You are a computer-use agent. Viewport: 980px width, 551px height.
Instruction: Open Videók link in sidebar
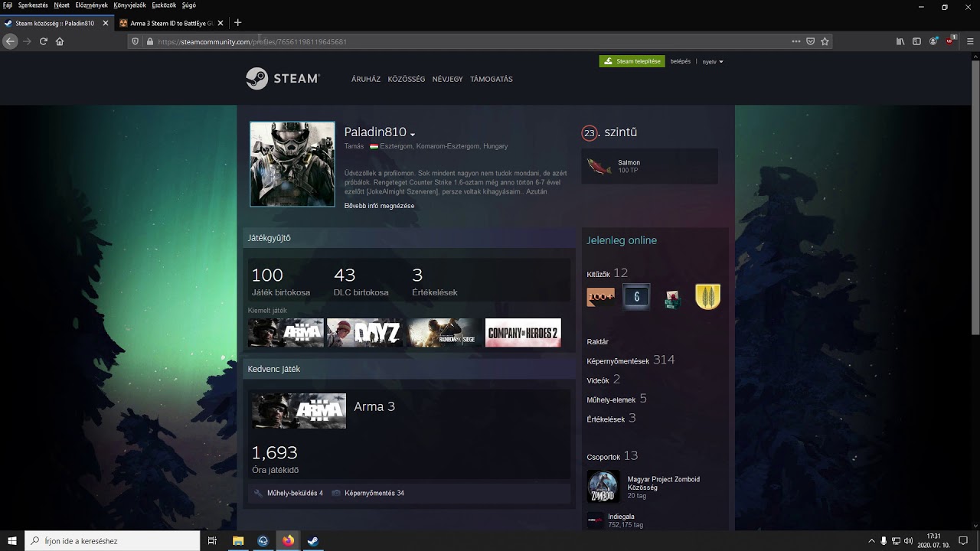coord(598,380)
